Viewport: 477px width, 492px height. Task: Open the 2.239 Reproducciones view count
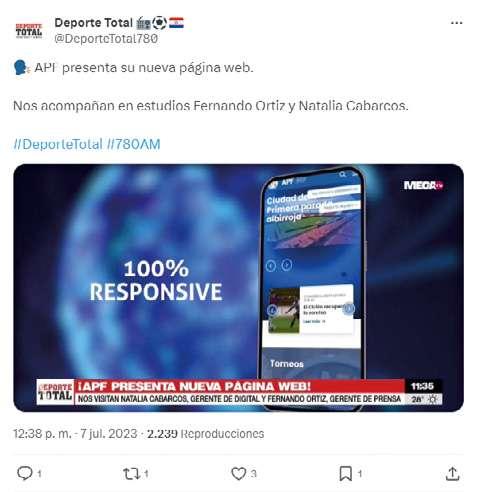205,433
